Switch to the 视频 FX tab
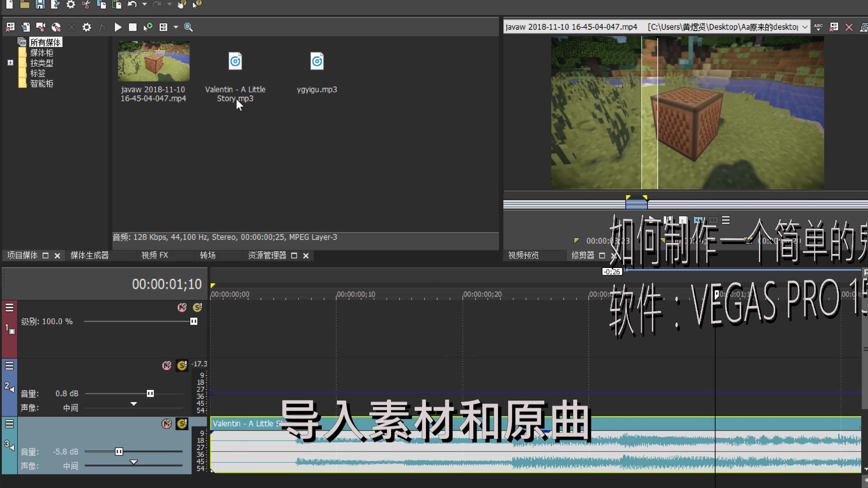Screen dimensions: 868x488 click(155, 255)
